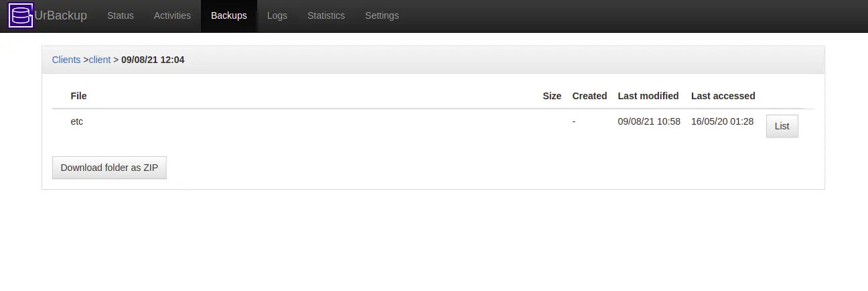This screenshot has height=291, width=868.
Task: Click the List button for etc
Action: (782, 126)
